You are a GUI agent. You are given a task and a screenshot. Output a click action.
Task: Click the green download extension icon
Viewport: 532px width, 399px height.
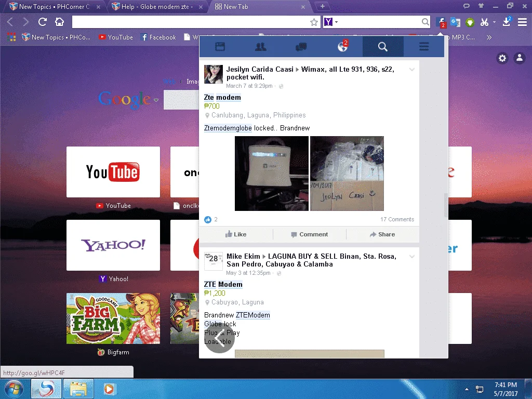pyautogui.click(x=470, y=22)
